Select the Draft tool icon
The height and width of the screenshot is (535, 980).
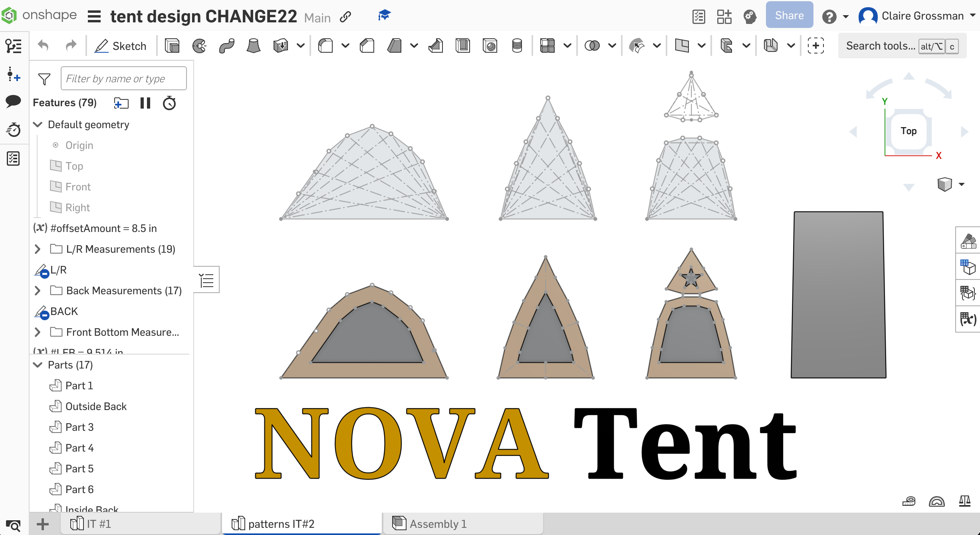(x=394, y=46)
